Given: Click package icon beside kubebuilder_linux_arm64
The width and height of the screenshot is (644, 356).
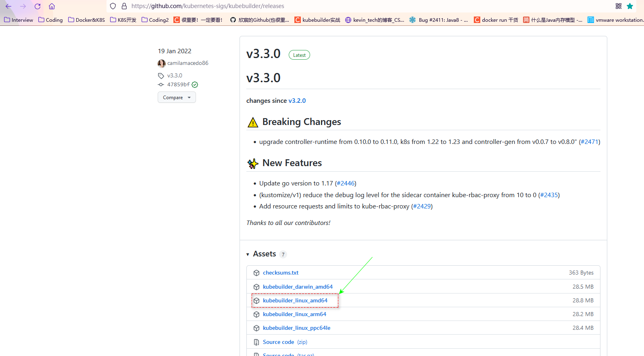Looking at the screenshot, I should pos(256,314).
